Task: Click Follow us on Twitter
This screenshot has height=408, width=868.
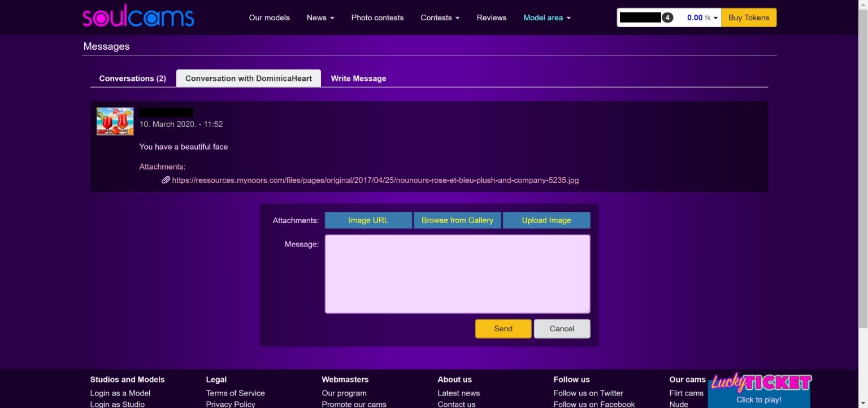Action: pos(588,393)
